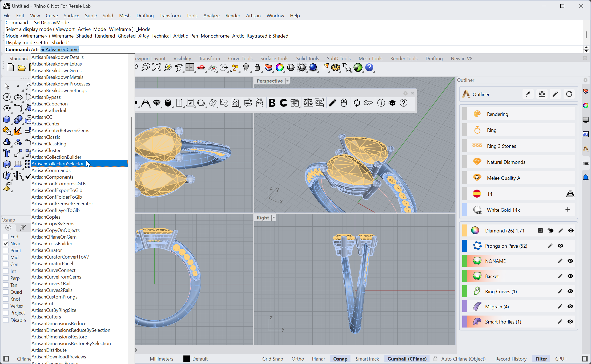591x364 pixels.
Task: Click the padlock Lock objects icon
Action: click(257, 68)
